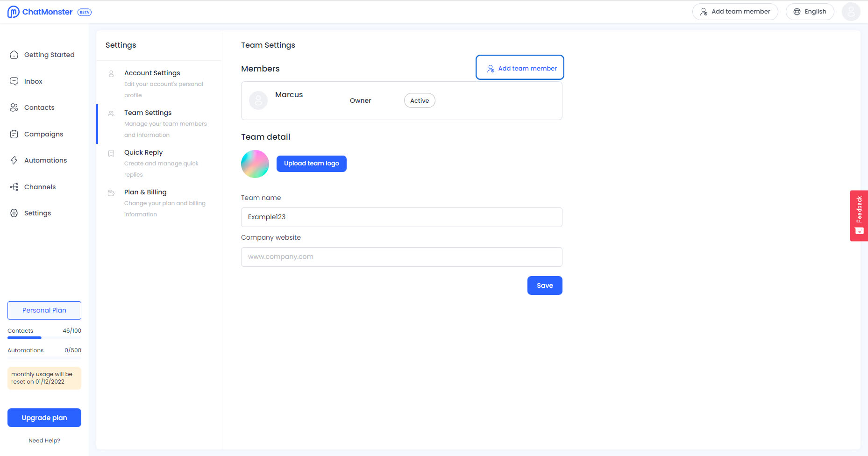This screenshot has height=456, width=868.
Task: Select Settings in the left navigation
Action: tap(37, 213)
